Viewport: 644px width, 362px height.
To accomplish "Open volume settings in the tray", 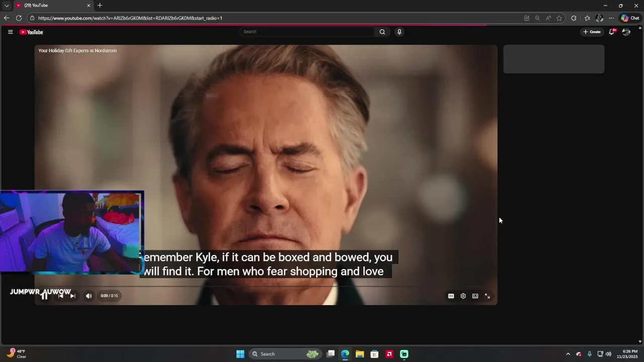I will click(x=608, y=354).
